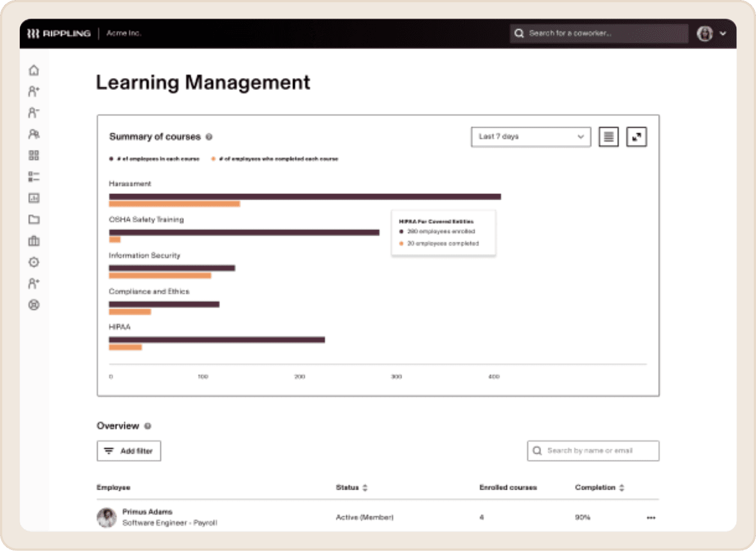756x551 pixels.
Task: Open the Home icon in sidebar
Action: (x=34, y=70)
